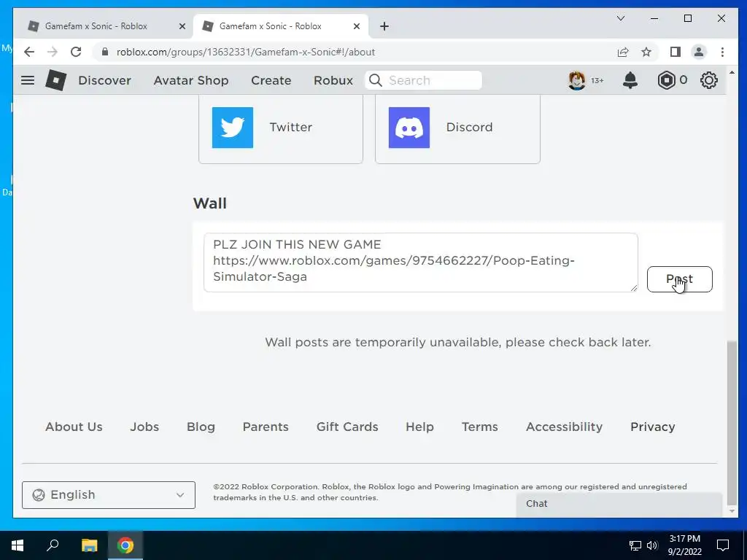Open a new browser tab
The height and width of the screenshot is (560, 747).
[384, 26]
